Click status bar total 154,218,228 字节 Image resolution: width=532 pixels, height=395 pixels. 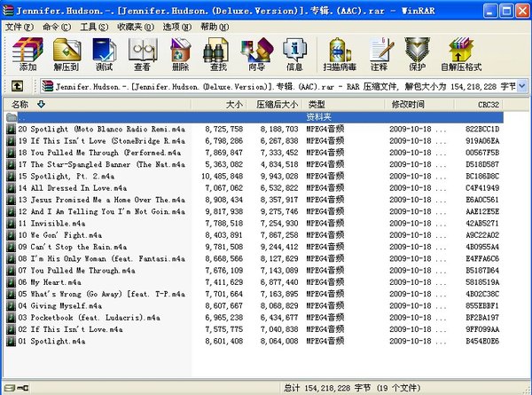click(352, 388)
